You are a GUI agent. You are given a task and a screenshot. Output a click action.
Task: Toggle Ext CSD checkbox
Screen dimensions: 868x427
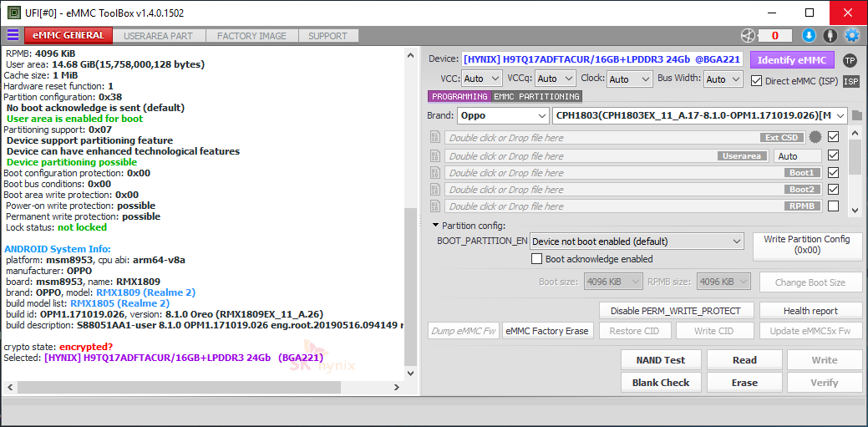833,136
